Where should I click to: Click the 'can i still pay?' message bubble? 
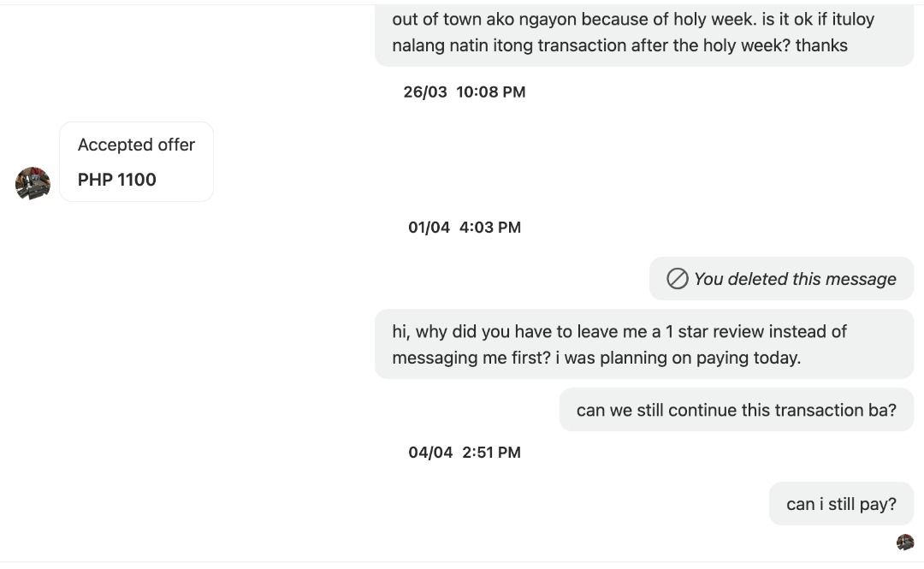click(x=841, y=504)
